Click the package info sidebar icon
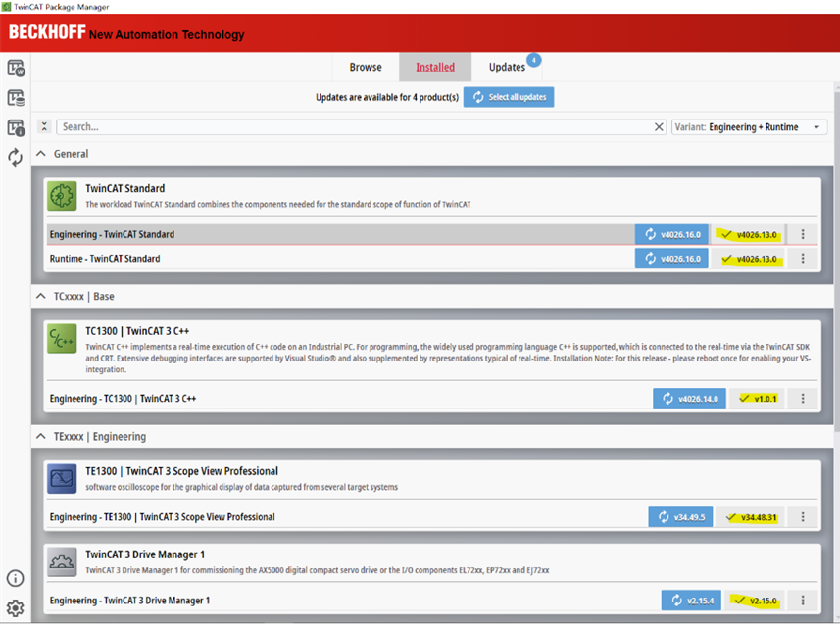 click(16, 127)
